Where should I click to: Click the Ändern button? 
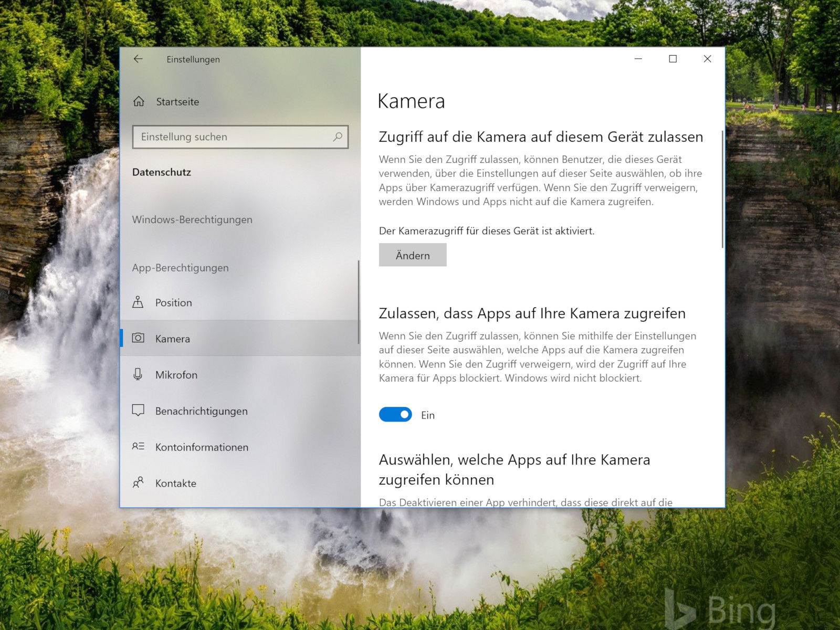[413, 255]
